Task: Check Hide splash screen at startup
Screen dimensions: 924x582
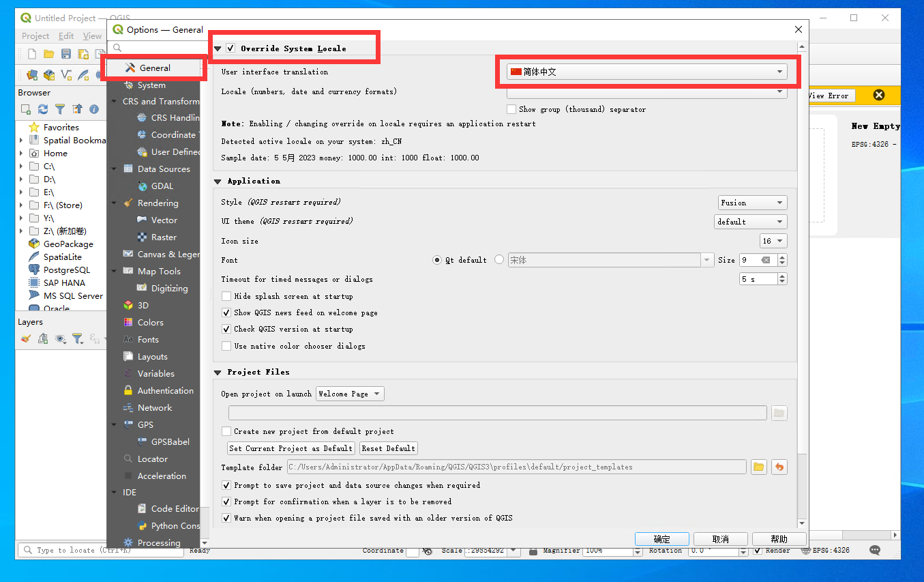Action: (x=226, y=296)
